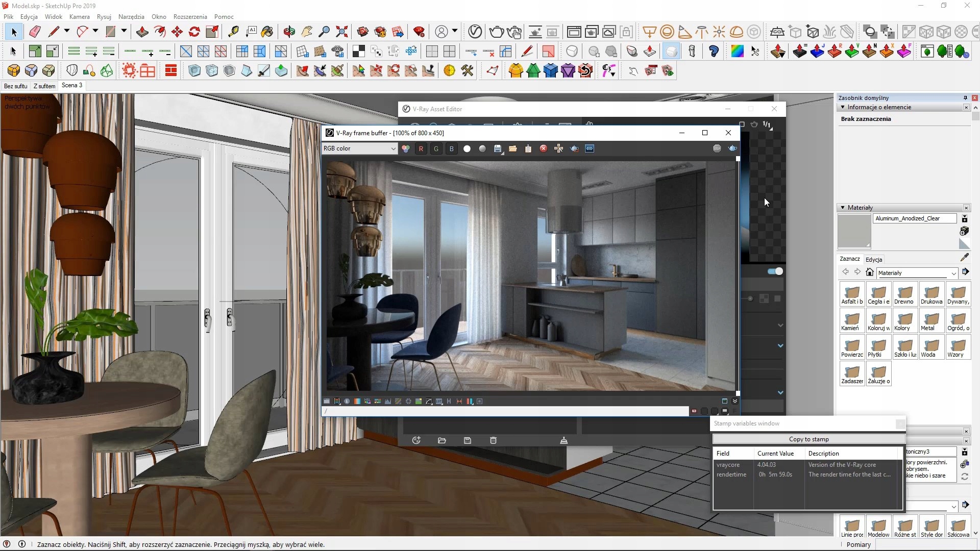Expand the Materialy panel dropdown
980x551 pixels.
952,272
